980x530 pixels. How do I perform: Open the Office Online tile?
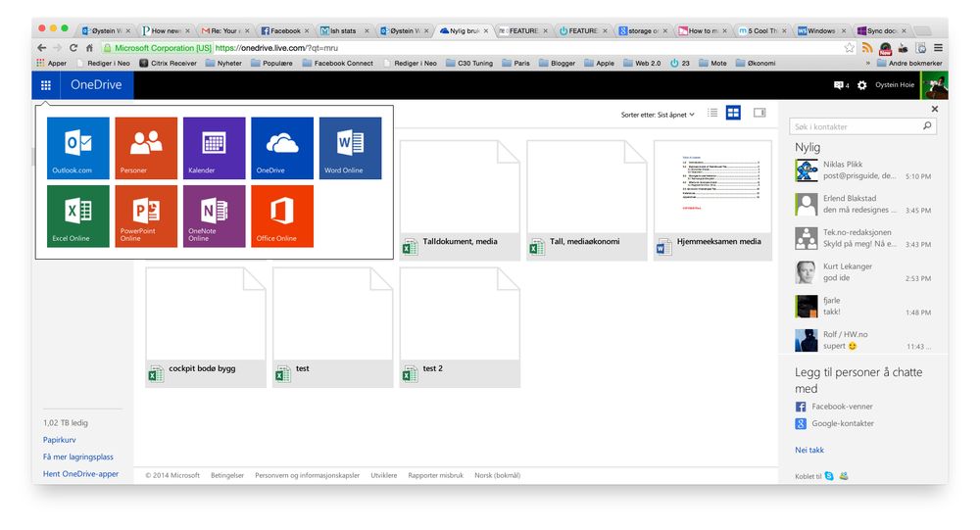282,217
